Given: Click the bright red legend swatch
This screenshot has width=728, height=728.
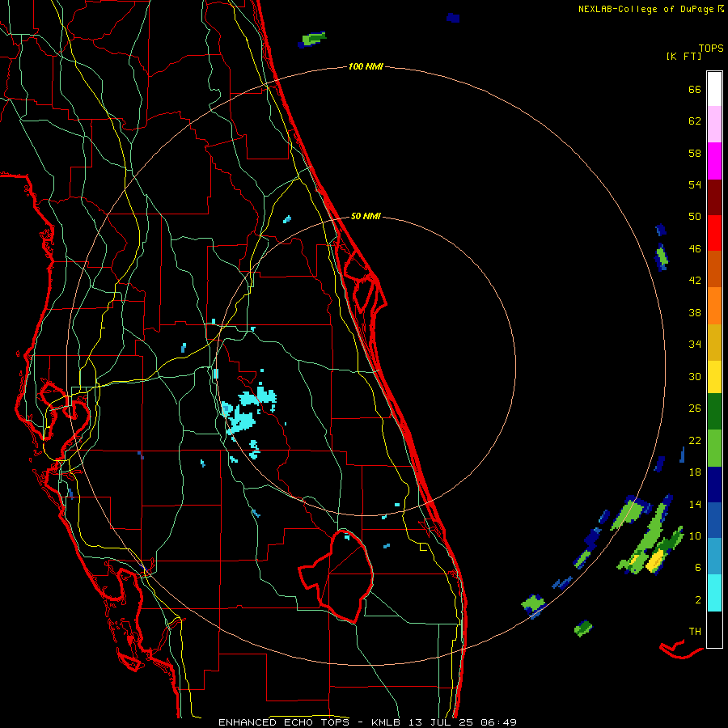Looking at the screenshot, I should (714, 233).
